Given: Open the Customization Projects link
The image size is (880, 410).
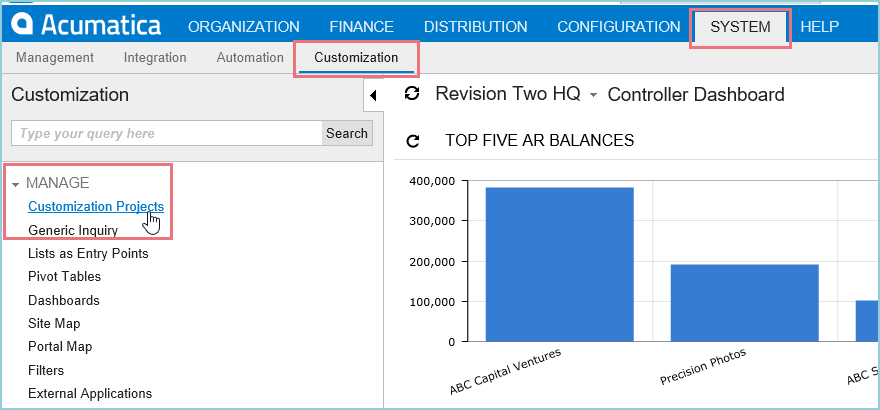Looking at the screenshot, I should (x=96, y=206).
